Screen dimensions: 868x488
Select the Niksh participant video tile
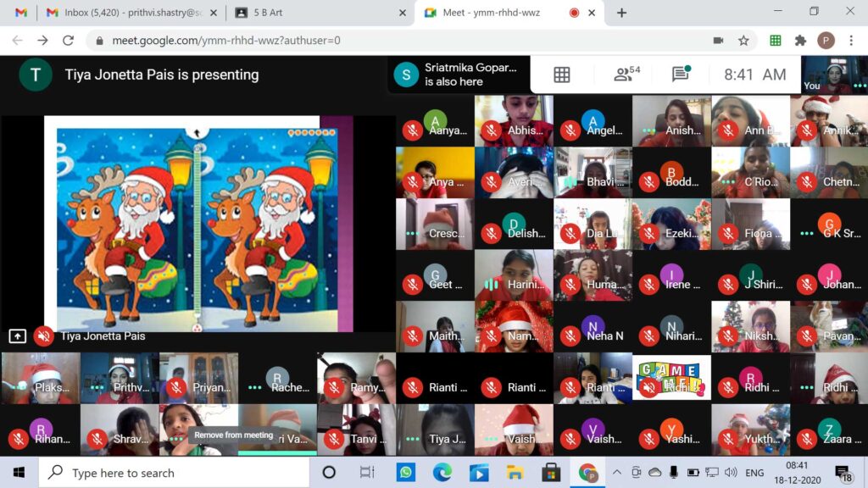coord(751,326)
